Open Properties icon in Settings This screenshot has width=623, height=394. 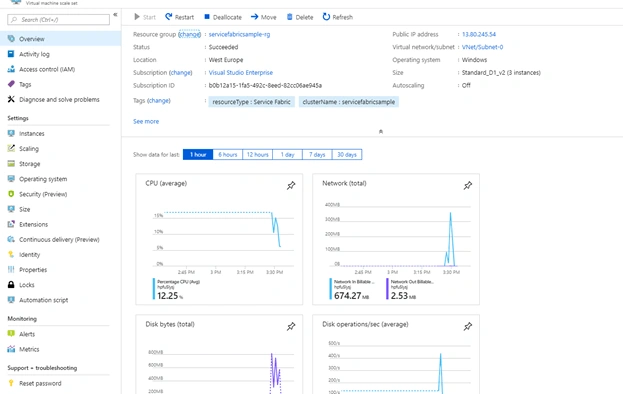[11, 269]
